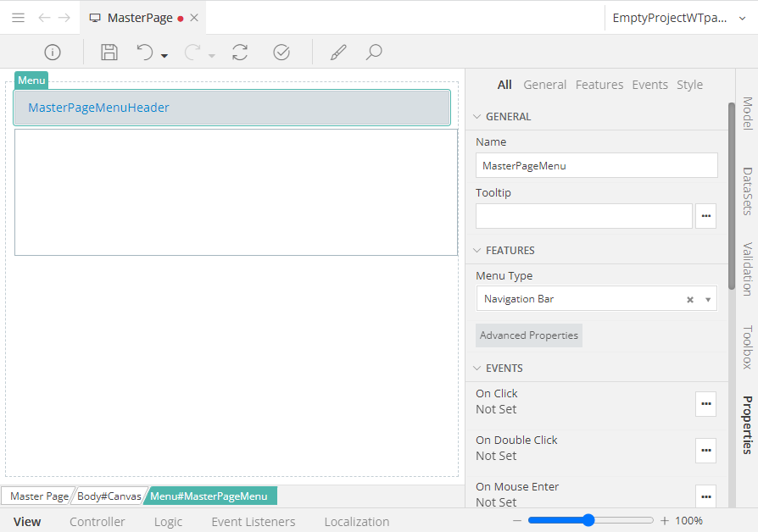Click the magnifier search icon
Viewport: 758px width, 532px height.
pyautogui.click(x=374, y=53)
